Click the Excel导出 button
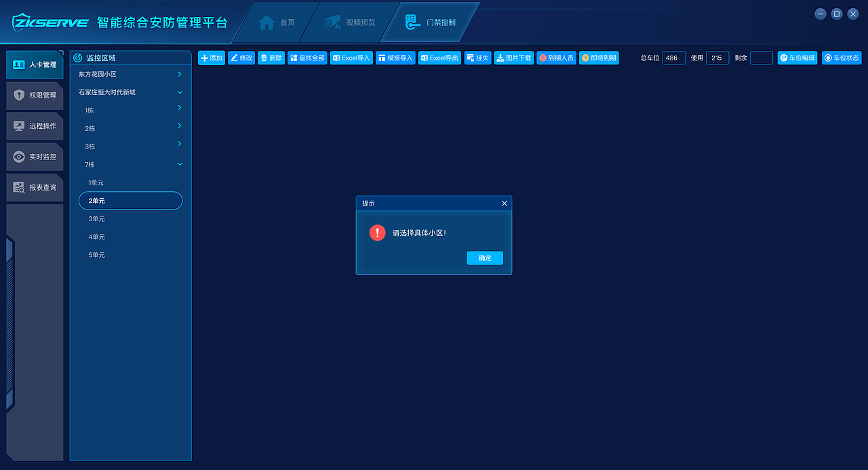 (439, 58)
